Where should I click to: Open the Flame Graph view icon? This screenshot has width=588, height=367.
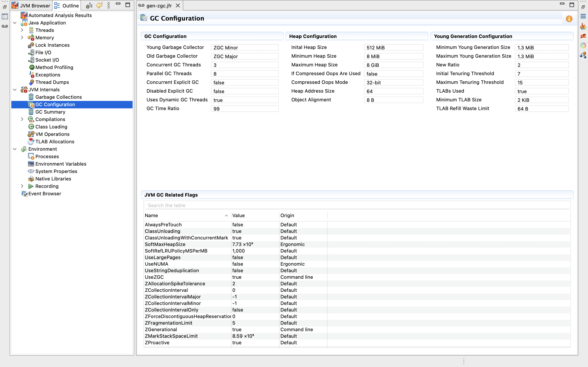583,26
